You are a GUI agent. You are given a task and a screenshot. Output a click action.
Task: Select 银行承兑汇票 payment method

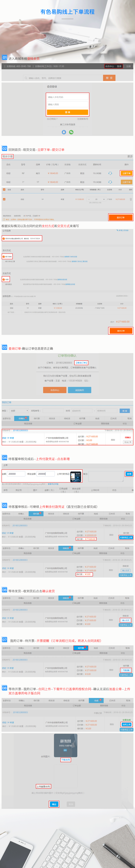tap(4, 261)
